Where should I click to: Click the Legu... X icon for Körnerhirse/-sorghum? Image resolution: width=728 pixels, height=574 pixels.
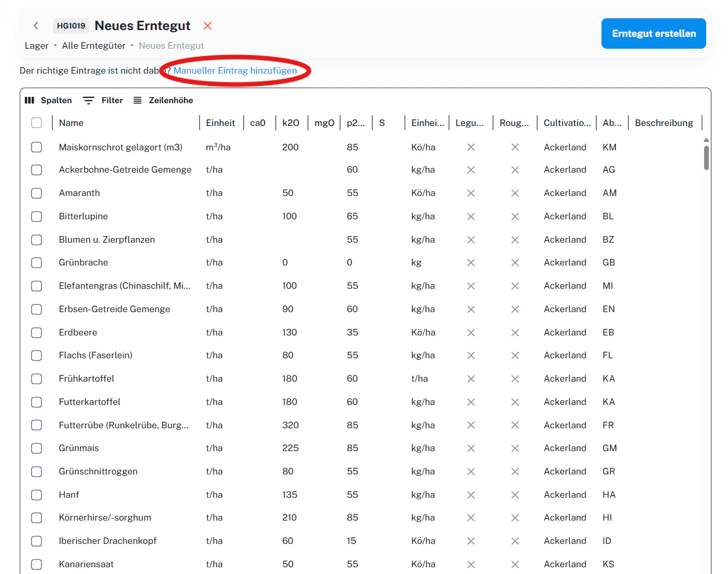pos(471,517)
